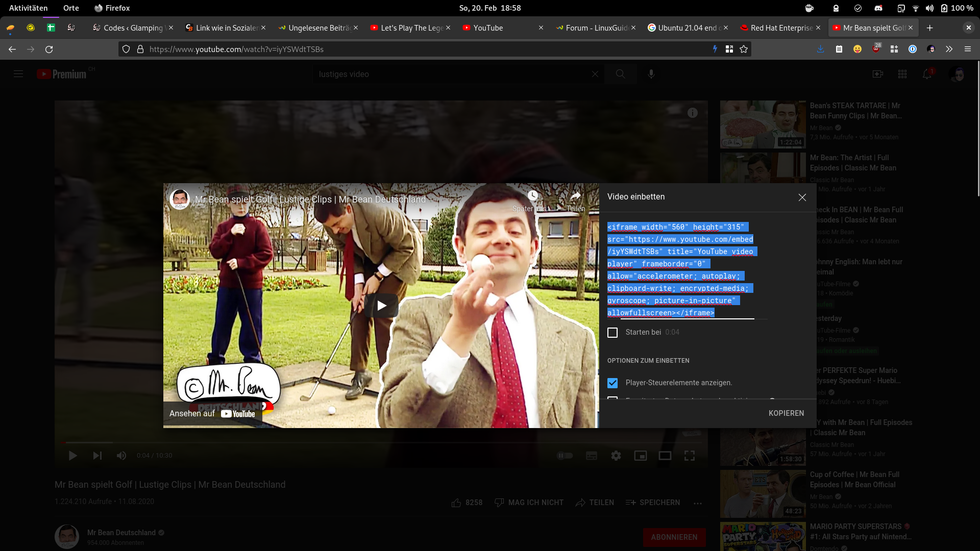Click the forward navigation arrow

click(31, 49)
